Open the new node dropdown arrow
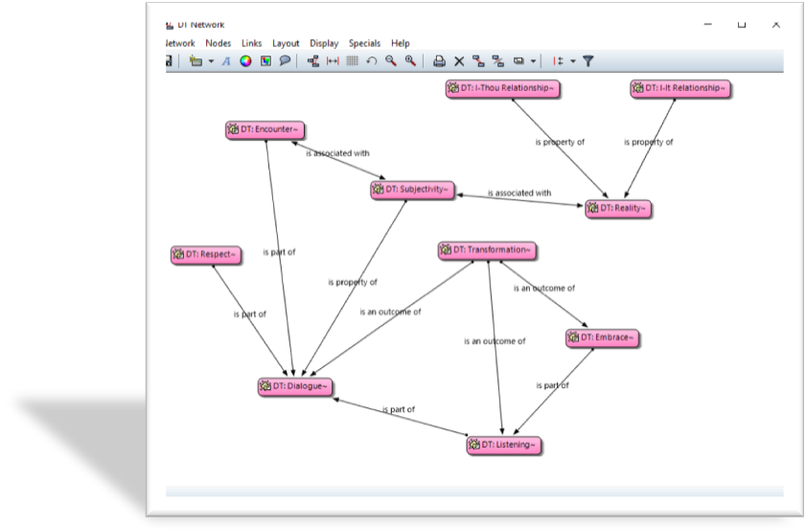This screenshot has height=532, width=806. [211, 61]
